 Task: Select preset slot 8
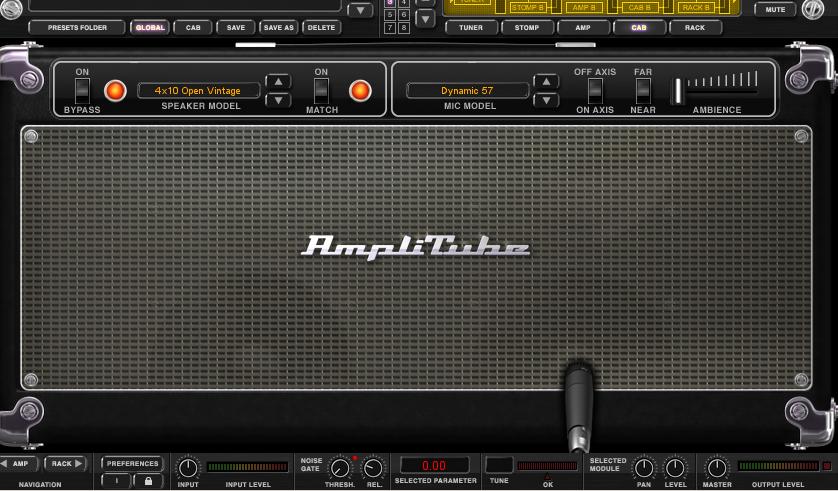404,27
